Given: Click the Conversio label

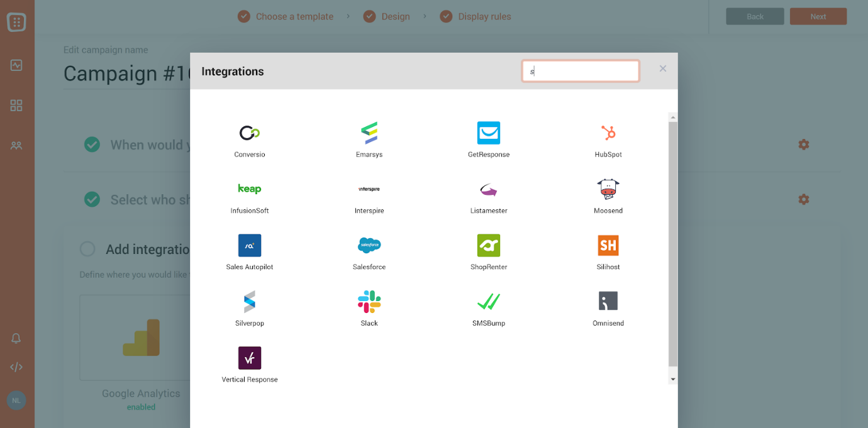Looking at the screenshot, I should [x=250, y=155].
